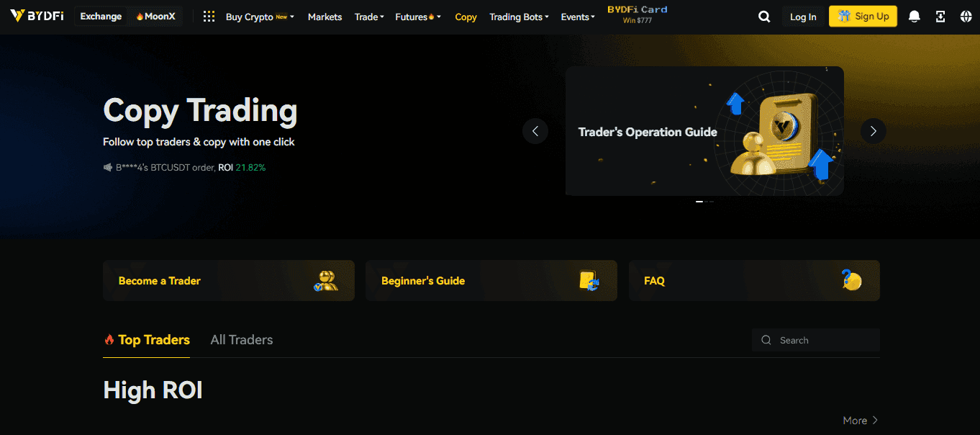Viewport: 980px width, 435px height.
Task: Show previous banner slide arrow
Action: pos(535,131)
